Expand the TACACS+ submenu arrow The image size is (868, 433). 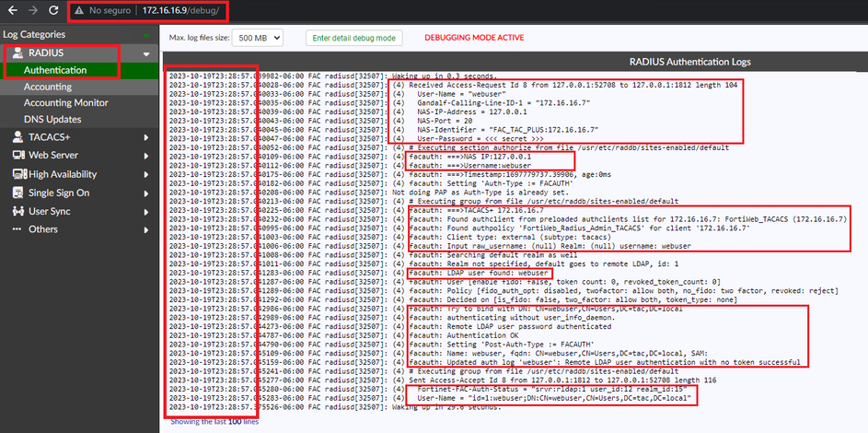tap(146, 137)
